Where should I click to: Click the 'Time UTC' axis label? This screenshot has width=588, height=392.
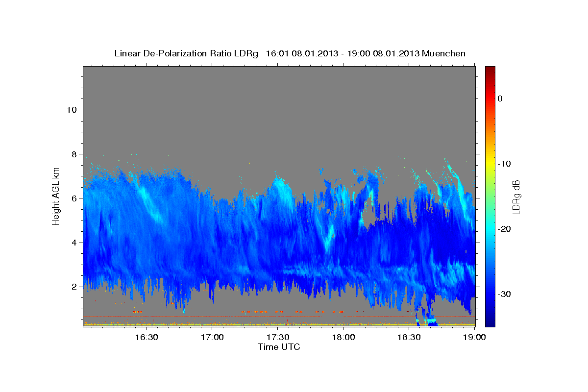tap(279, 347)
